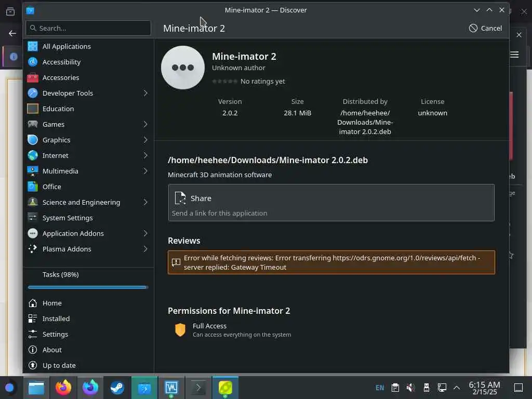Open Discover Settings page
Viewport: 532px width, 399px height.
88,334
